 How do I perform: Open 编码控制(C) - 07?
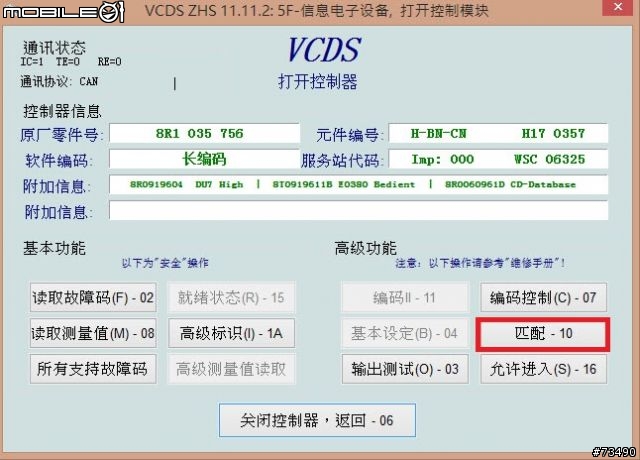543,298
